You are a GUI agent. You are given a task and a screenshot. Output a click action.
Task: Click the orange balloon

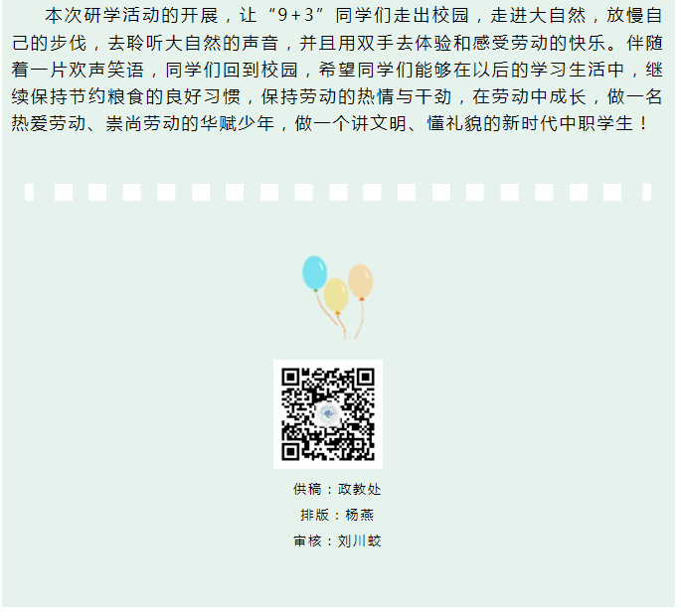(363, 283)
